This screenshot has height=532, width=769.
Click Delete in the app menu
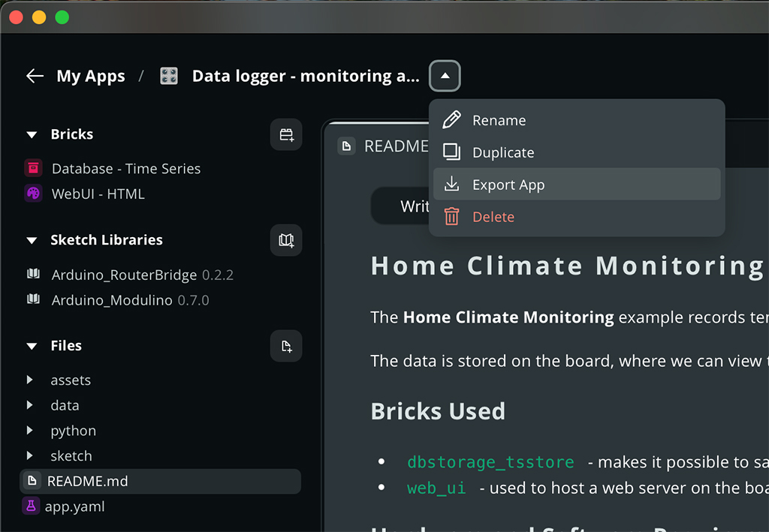point(493,217)
